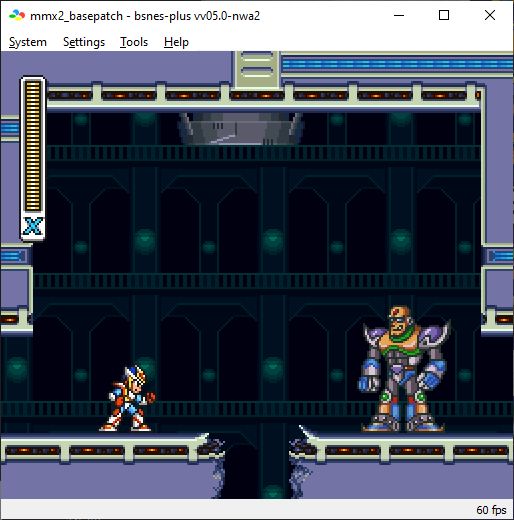
Task: Click the bsnes-plus app icon in title bar
Action: [x=17, y=15]
